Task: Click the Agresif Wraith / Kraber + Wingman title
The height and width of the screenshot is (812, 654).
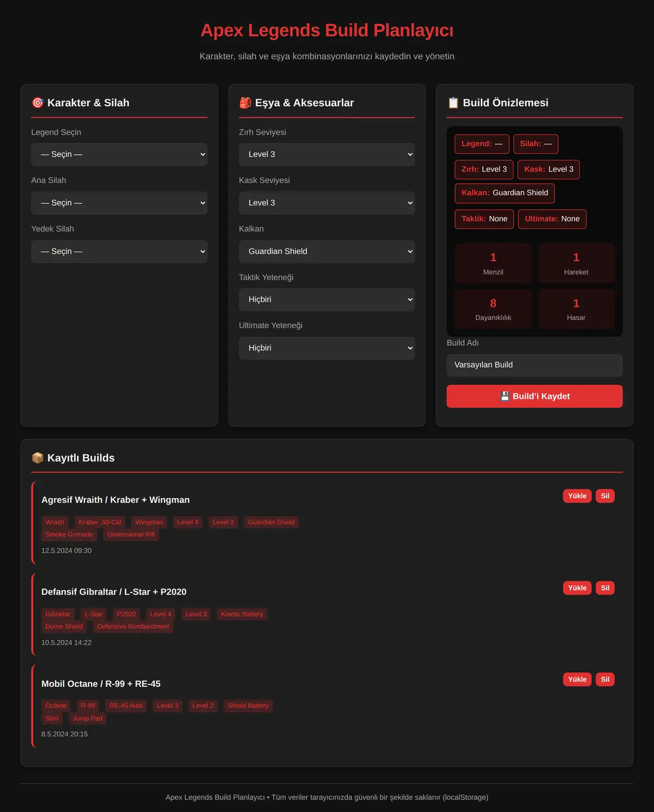Action: (x=116, y=500)
